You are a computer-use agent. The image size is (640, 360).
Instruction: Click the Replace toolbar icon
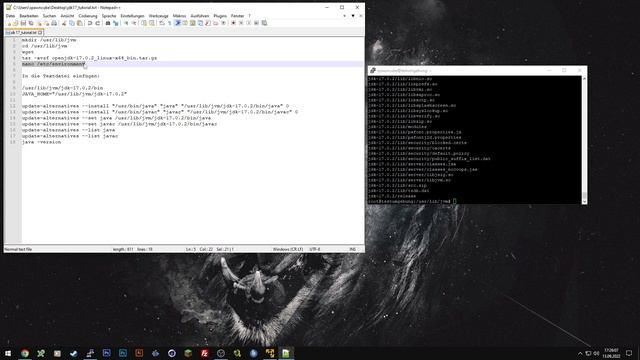coord(116,23)
